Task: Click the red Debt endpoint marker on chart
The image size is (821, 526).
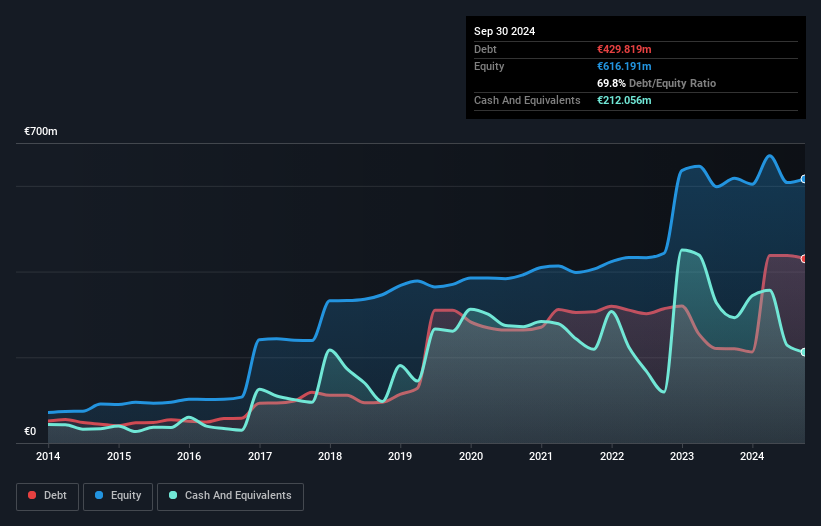Action: (x=804, y=259)
